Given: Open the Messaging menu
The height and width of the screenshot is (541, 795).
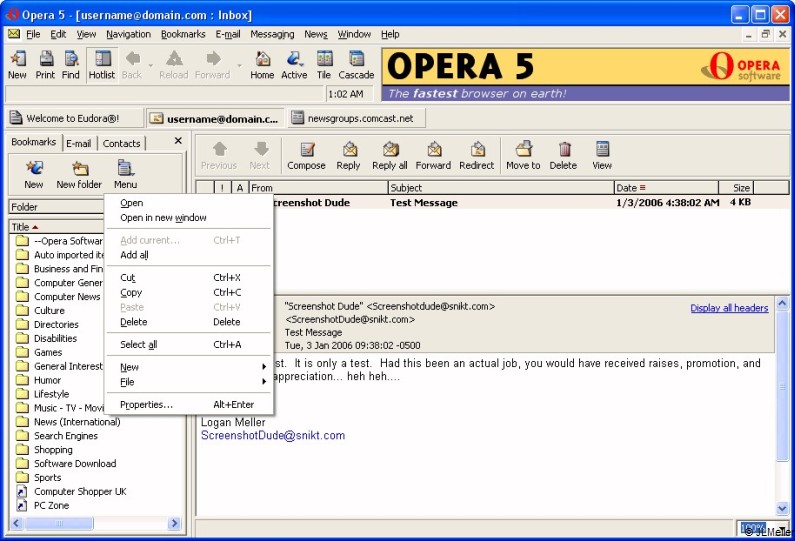Looking at the screenshot, I should [x=272, y=34].
